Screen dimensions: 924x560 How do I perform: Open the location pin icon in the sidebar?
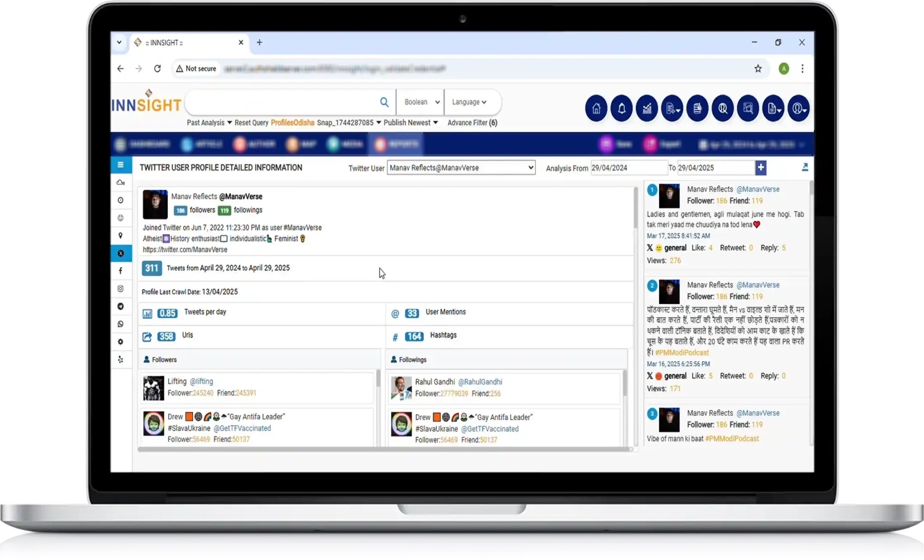click(x=120, y=235)
